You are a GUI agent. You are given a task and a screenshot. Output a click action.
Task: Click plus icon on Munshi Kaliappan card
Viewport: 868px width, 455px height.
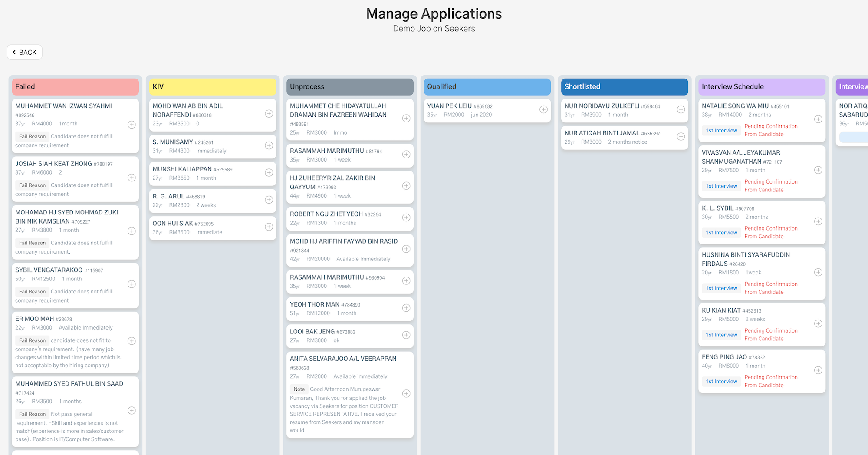click(269, 172)
